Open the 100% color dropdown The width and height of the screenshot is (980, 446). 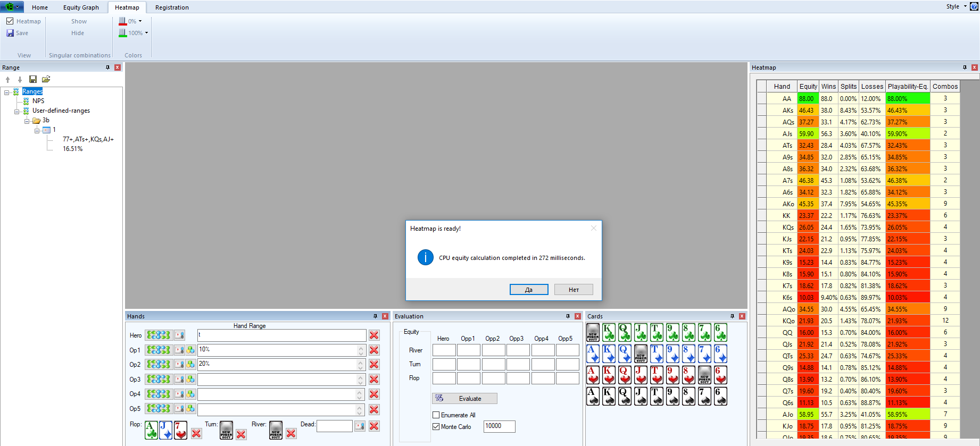147,33
